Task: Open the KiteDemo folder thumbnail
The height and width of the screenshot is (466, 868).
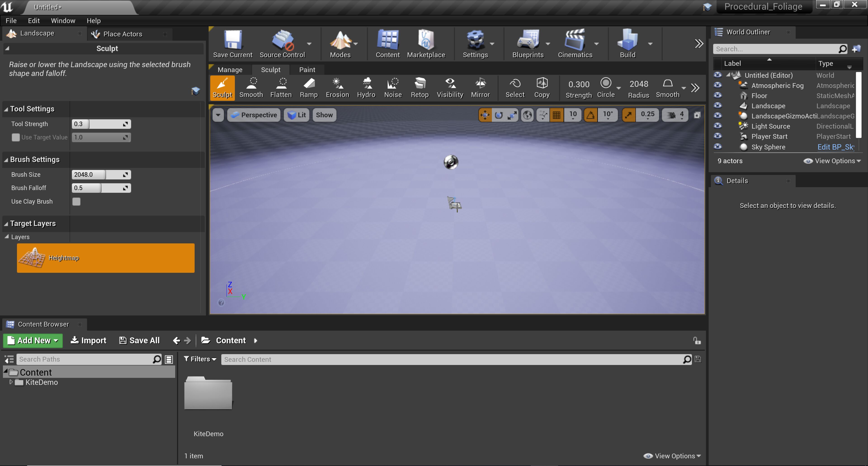Action: click(x=208, y=393)
